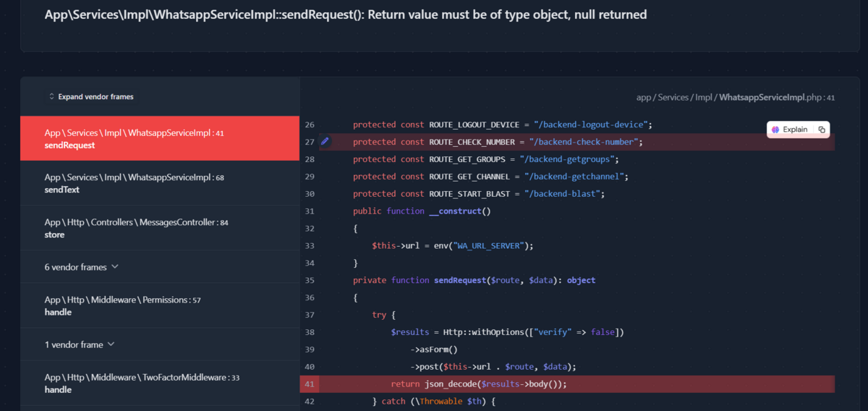
Task: Click the Explain button text
Action: (795, 130)
